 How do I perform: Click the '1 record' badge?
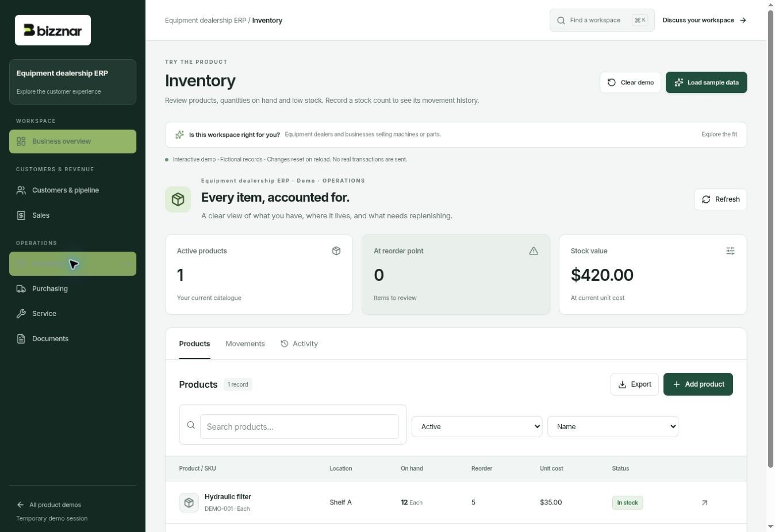[238, 384]
